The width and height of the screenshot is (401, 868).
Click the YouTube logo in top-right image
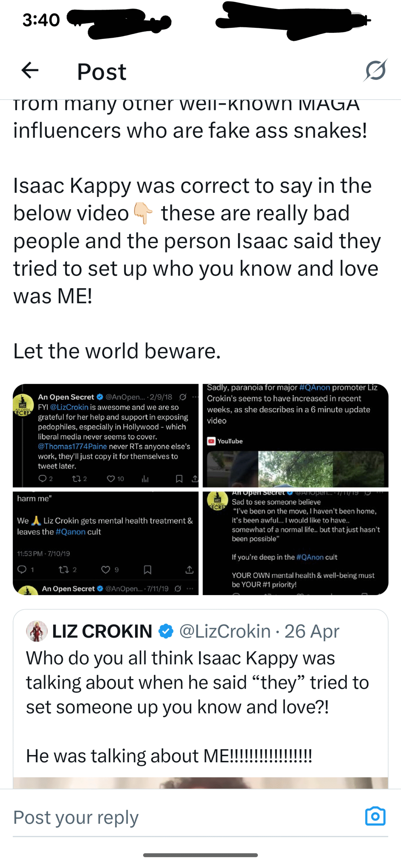(x=212, y=441)
